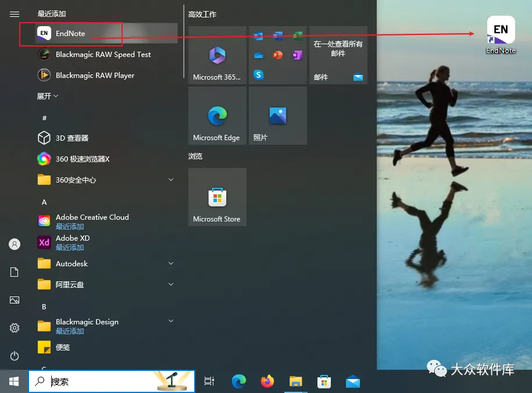The width and height of the screenshot is (532, 393).
Task: Open Settings gear in Start sidebar
Action: 15,328
